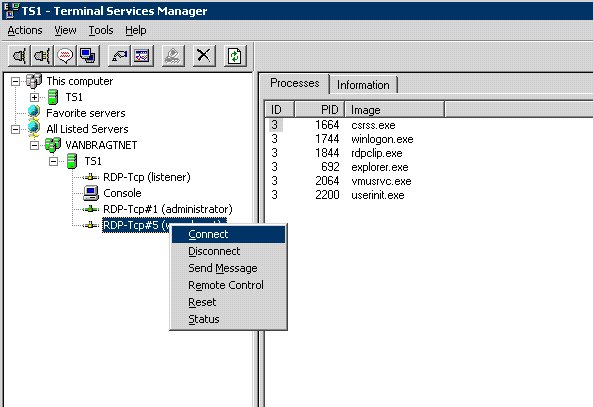
Task: Choose Remote Control from the context menu
Action: (228, 285)
